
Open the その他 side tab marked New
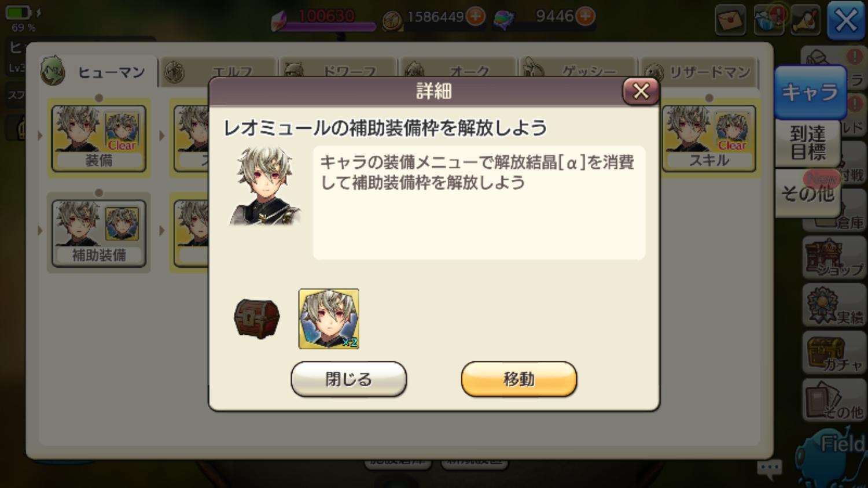tap(808, 193)
